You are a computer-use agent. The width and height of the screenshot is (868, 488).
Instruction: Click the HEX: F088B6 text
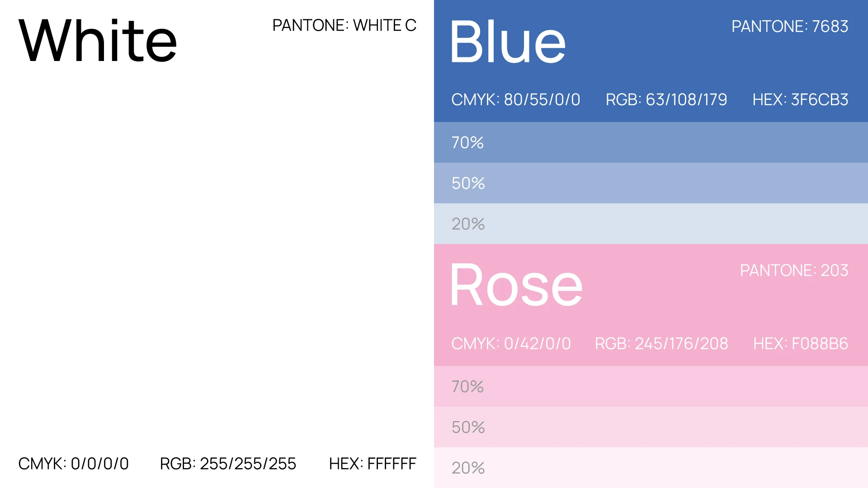click(x=800, y=344)
